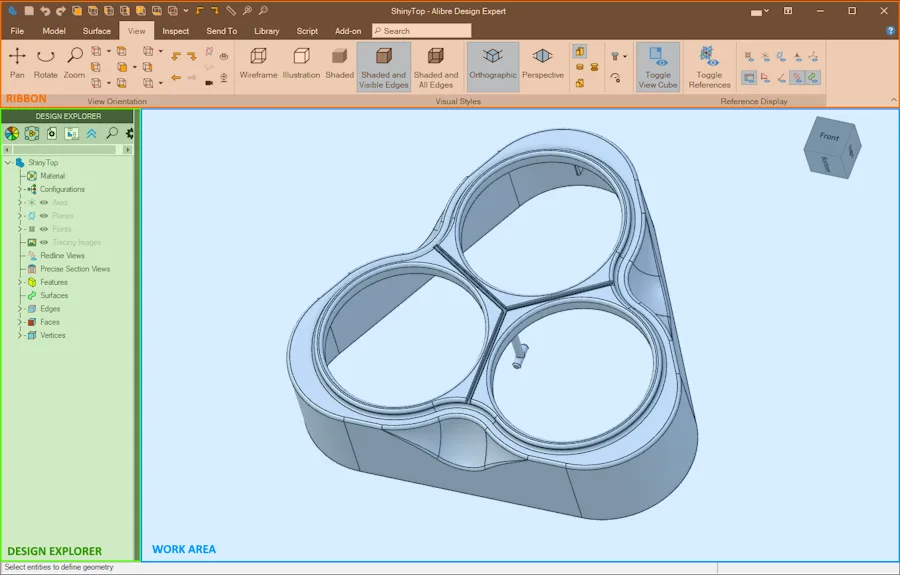This screenshot has width=900, height=575.
Task: Activate the Pan tool
Action: pos(17,63)
